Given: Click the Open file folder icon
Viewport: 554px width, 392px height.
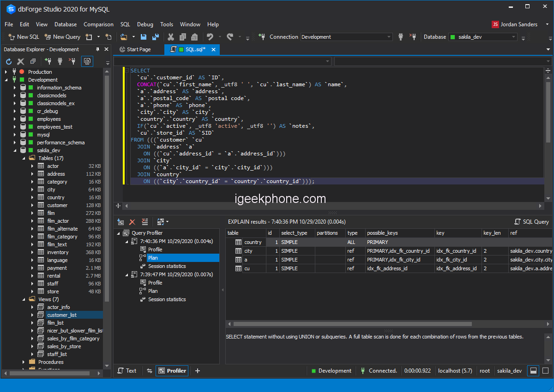Looking at the screenshot, I should pyautogui.click(x=124, y=37).
